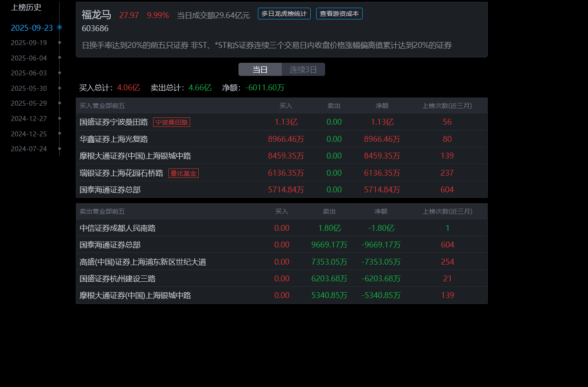Open 中信证券成都人民南路 brokerage row
588x387 pixels.
point(282,228)
